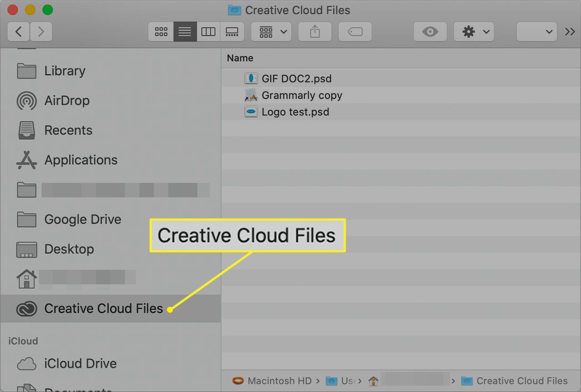Click the Logo test.psd file thumbnail icon
Viewport: 581px width, 392px height.
pyautogui.click(x=251, y=112)
